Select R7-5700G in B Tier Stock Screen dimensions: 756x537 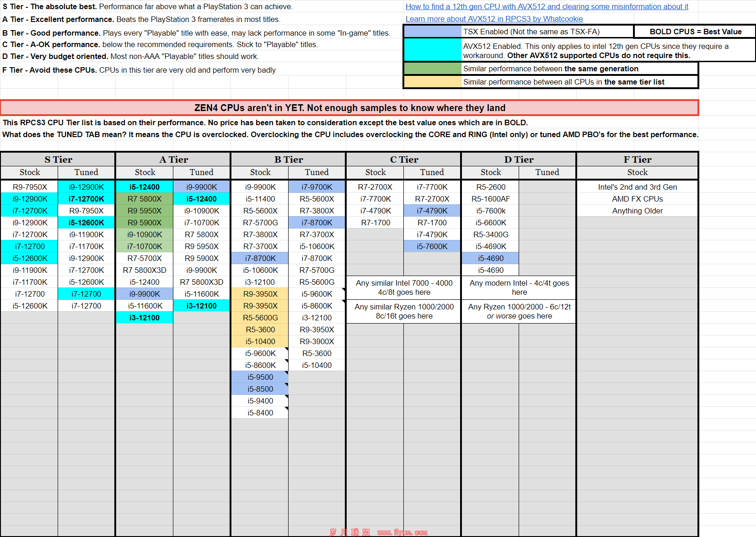coord(260,223)
